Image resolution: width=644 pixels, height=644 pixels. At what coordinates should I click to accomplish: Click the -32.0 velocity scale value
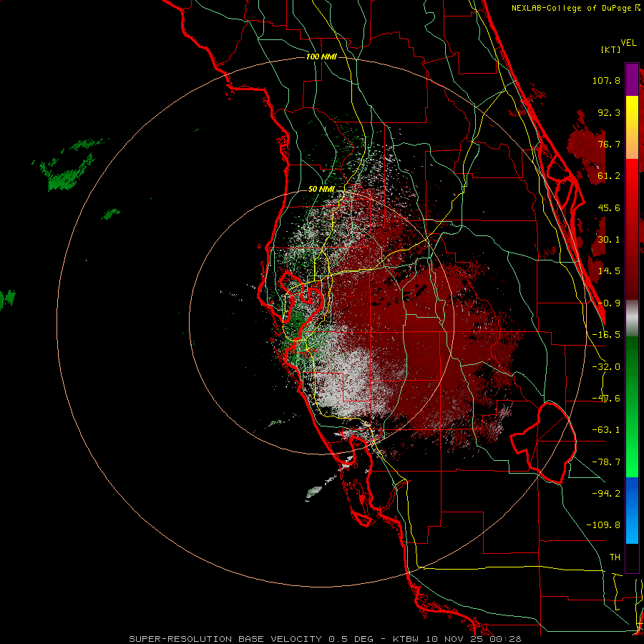tap(606, 367)
